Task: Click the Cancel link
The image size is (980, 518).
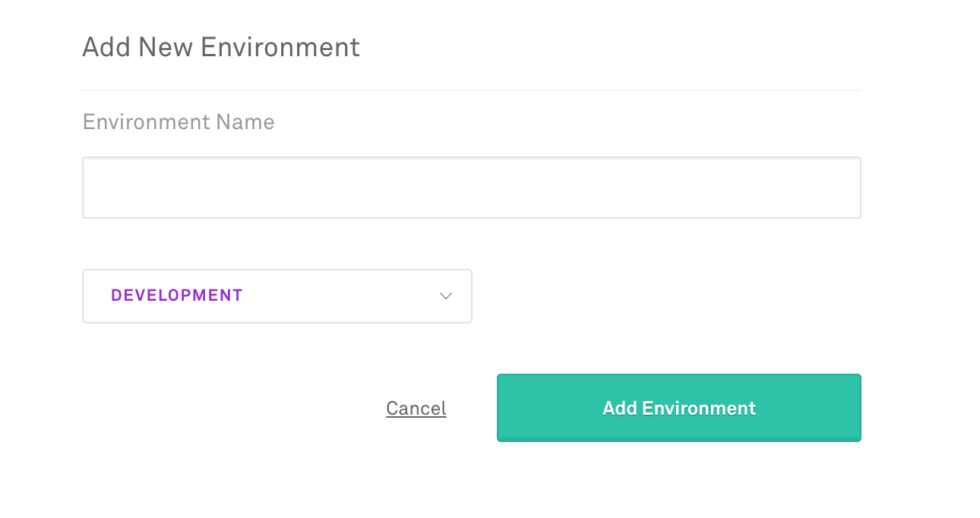Action: [416, 409]
